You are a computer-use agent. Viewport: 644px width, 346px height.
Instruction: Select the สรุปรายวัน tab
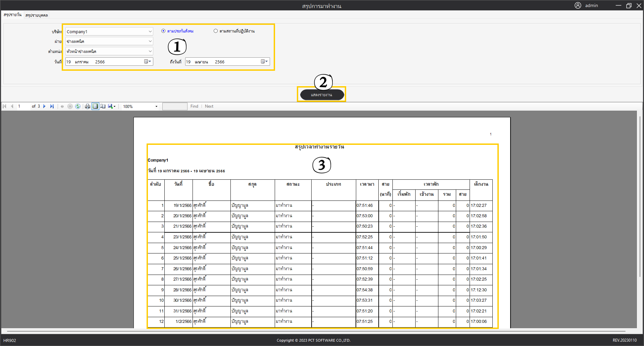point(12,15)
